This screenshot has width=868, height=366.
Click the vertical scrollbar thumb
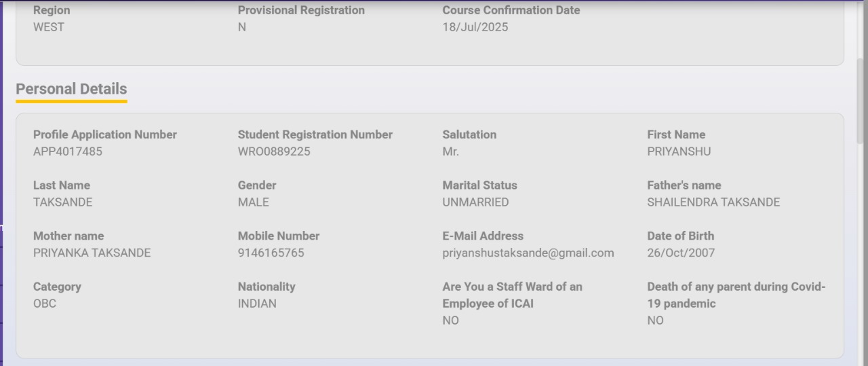click(x=861, y=100)
